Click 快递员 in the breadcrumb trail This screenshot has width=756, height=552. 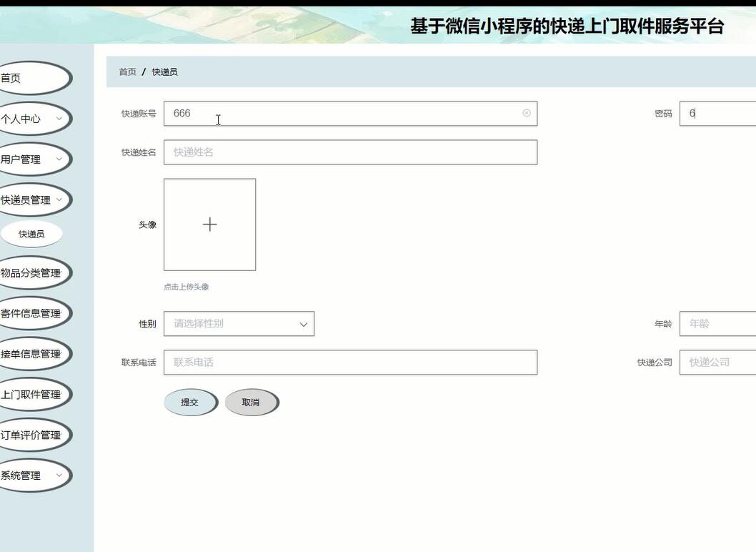[x=163, y=72]
